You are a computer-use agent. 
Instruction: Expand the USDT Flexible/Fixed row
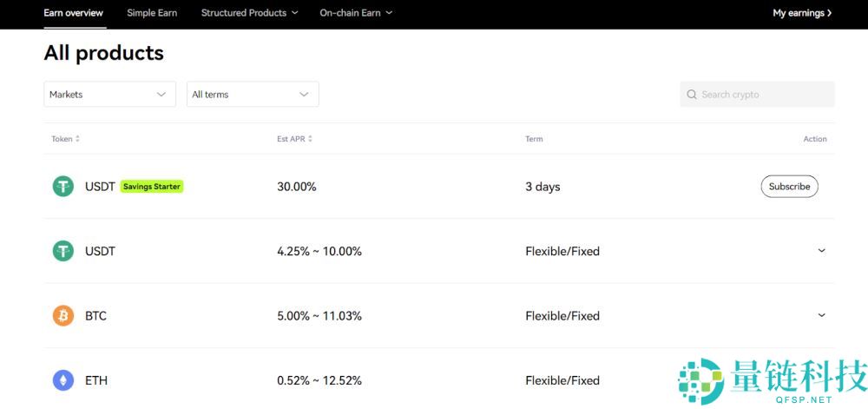[x=822, y=251]
